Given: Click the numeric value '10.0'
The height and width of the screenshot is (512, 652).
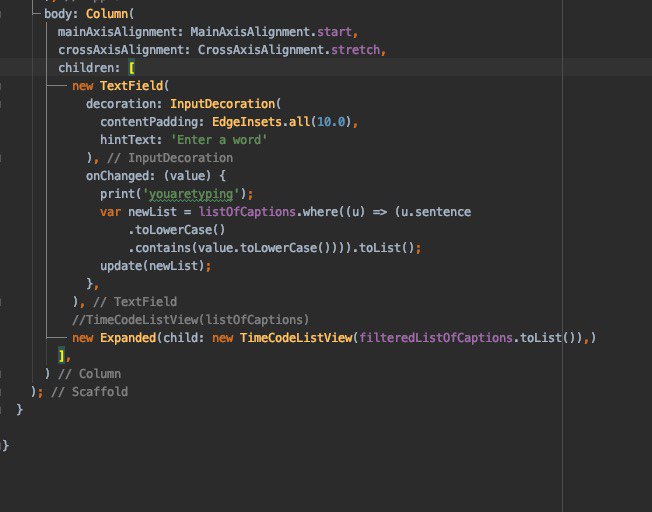Looking at the screenshot, I should click(x=331, y=122).
